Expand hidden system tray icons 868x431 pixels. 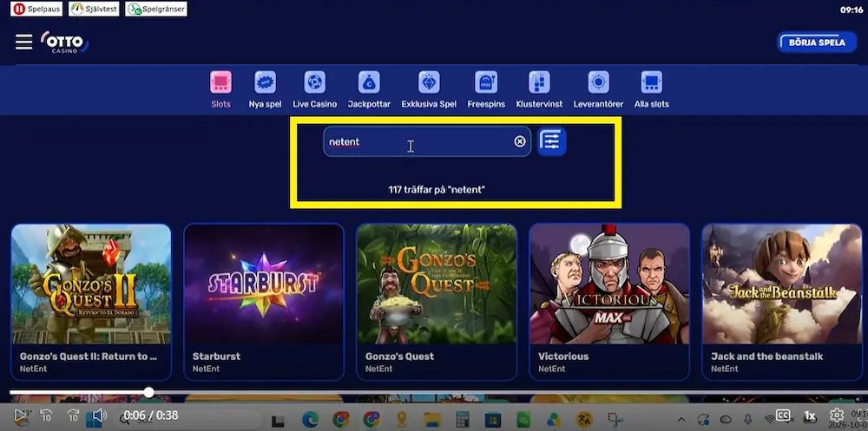click(x=681, y=420)
